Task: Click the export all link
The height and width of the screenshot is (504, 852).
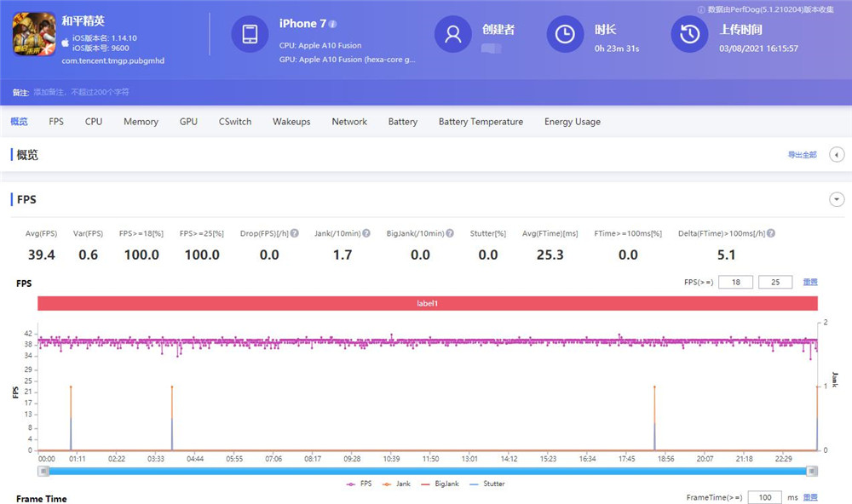Action: (x=802, y=155)
